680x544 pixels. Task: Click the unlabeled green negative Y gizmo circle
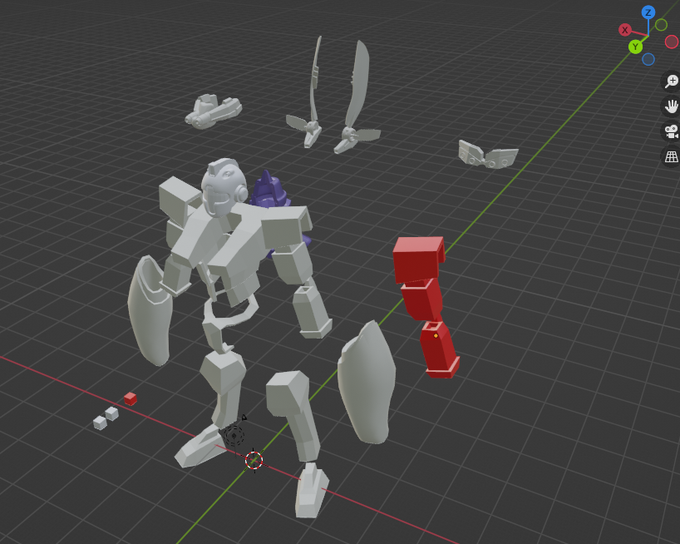(x=661, y=25)
